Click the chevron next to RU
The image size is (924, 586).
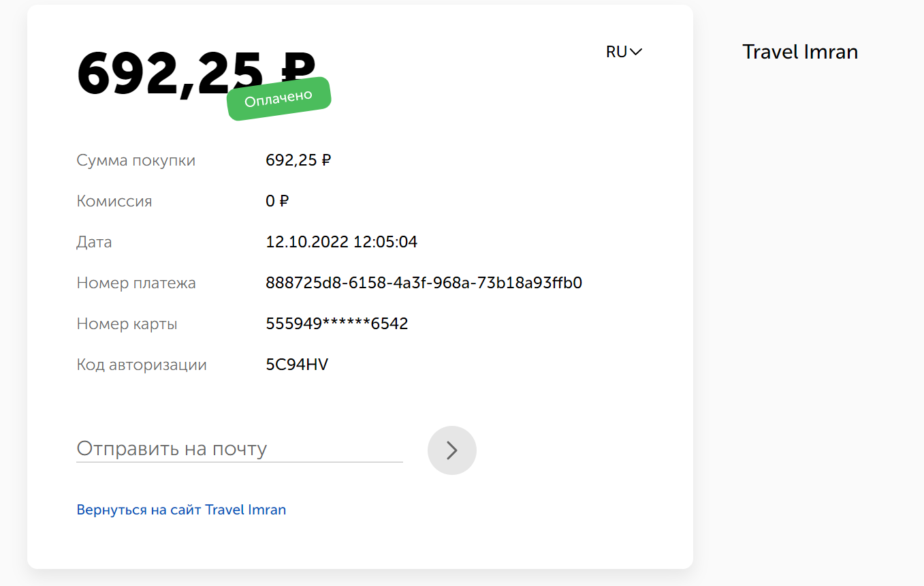tap(636, 52)
